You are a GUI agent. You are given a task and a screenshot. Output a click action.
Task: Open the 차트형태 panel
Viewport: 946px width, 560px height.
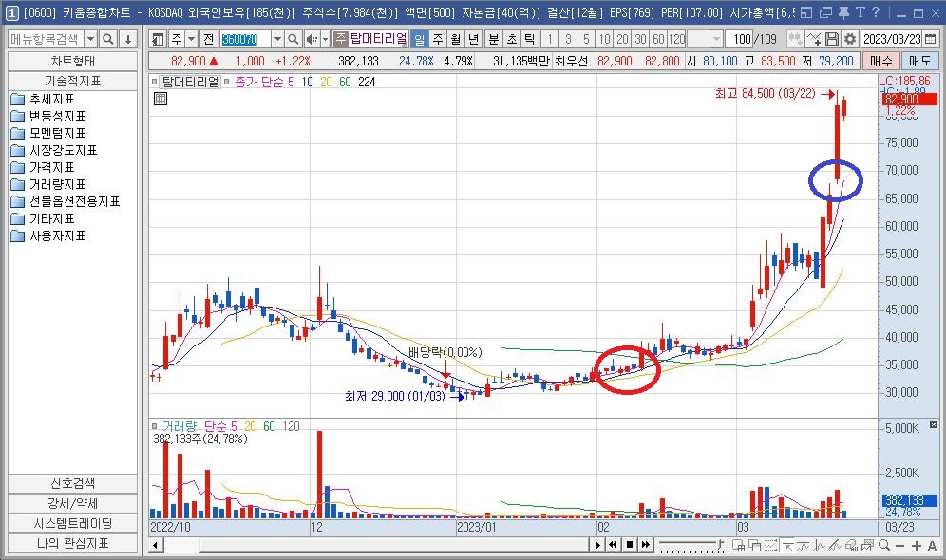[72, 61]
